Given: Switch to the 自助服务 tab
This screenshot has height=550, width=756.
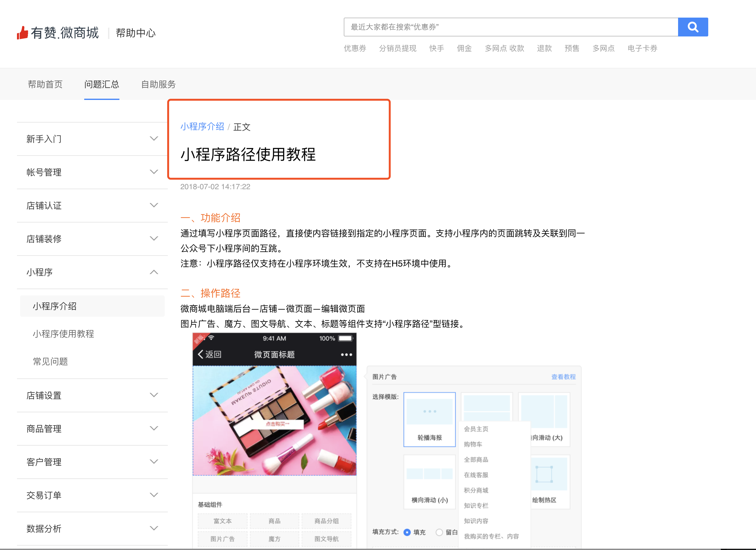Looking at the screenshot, I should click(x=158, y=84).
